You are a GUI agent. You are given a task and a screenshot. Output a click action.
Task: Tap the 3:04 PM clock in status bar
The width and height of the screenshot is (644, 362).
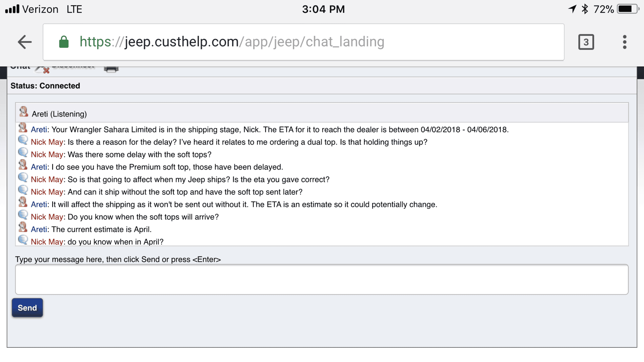(x=323, y=9)
